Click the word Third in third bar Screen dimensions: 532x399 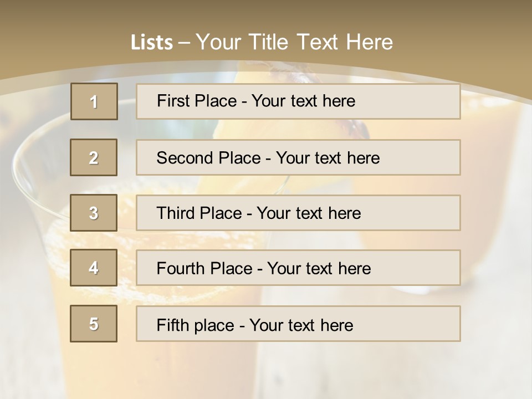(176, 213)
